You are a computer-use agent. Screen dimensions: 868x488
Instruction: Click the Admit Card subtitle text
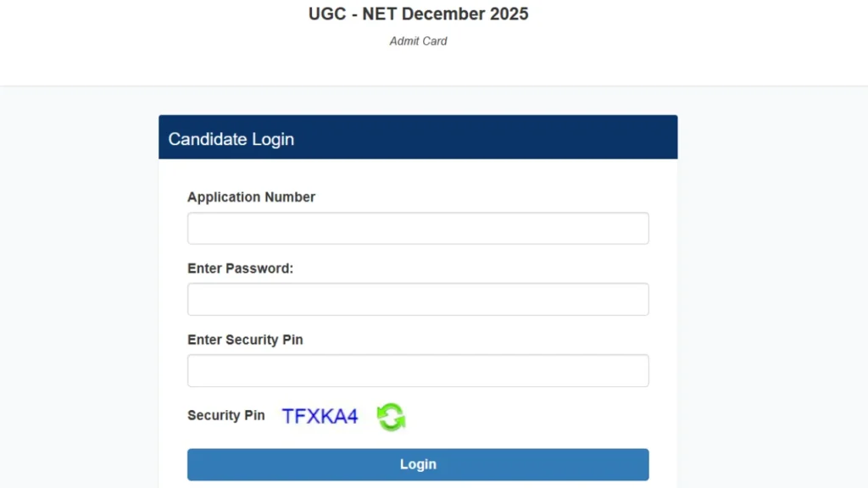[418, 41]
